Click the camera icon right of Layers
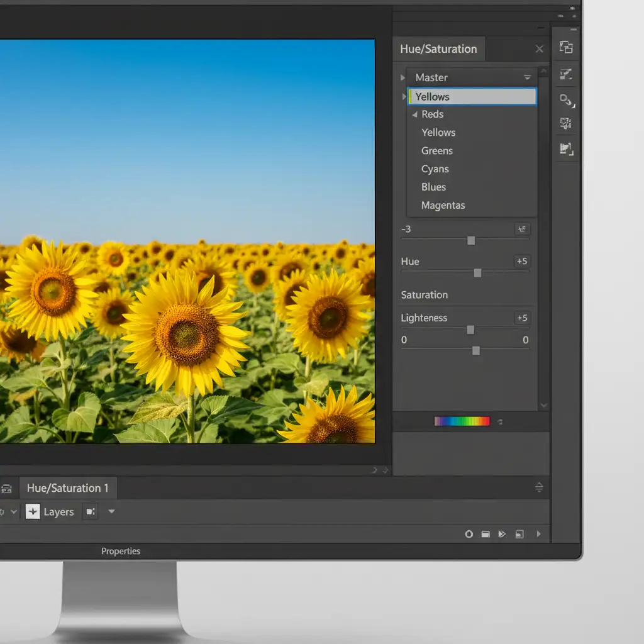The image size is (644, 644). tap(90, 512)
